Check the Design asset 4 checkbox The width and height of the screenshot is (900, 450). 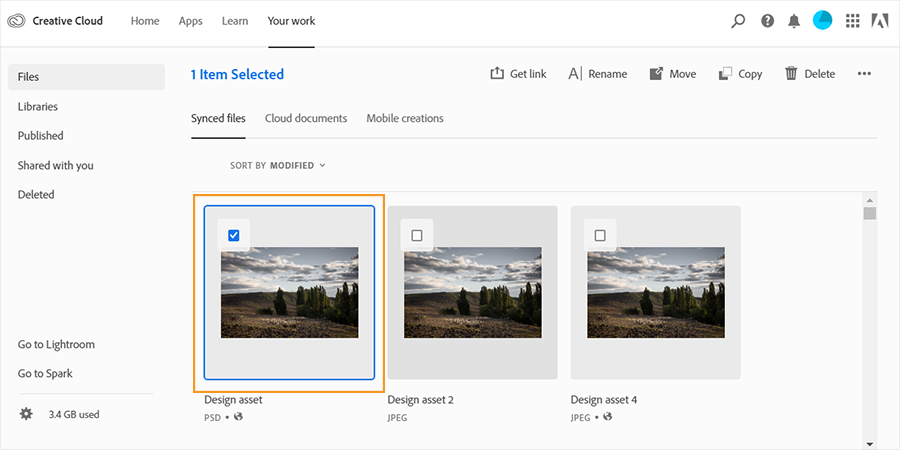tap(600, 235)
